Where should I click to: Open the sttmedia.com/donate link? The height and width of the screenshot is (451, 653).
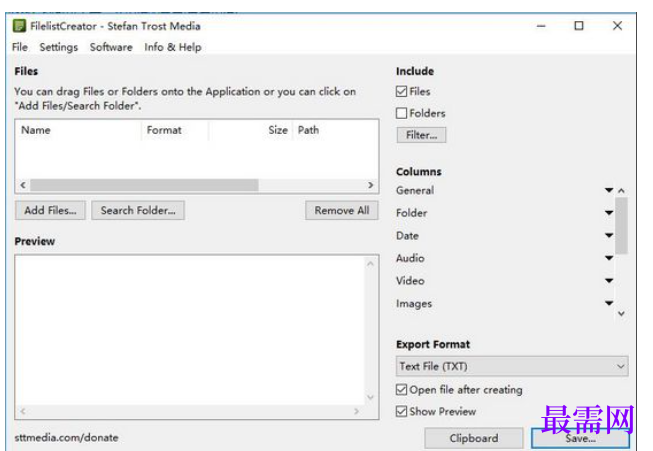tap(67, 437)
